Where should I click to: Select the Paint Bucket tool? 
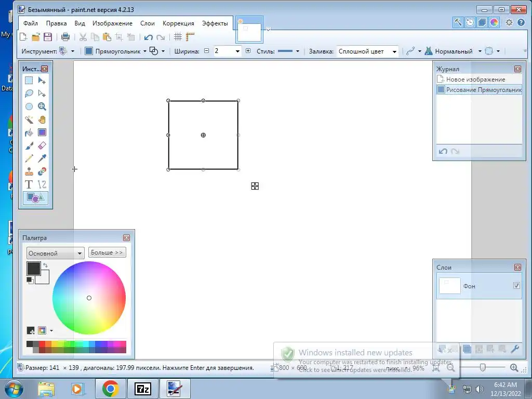click(x=29, y=132)
